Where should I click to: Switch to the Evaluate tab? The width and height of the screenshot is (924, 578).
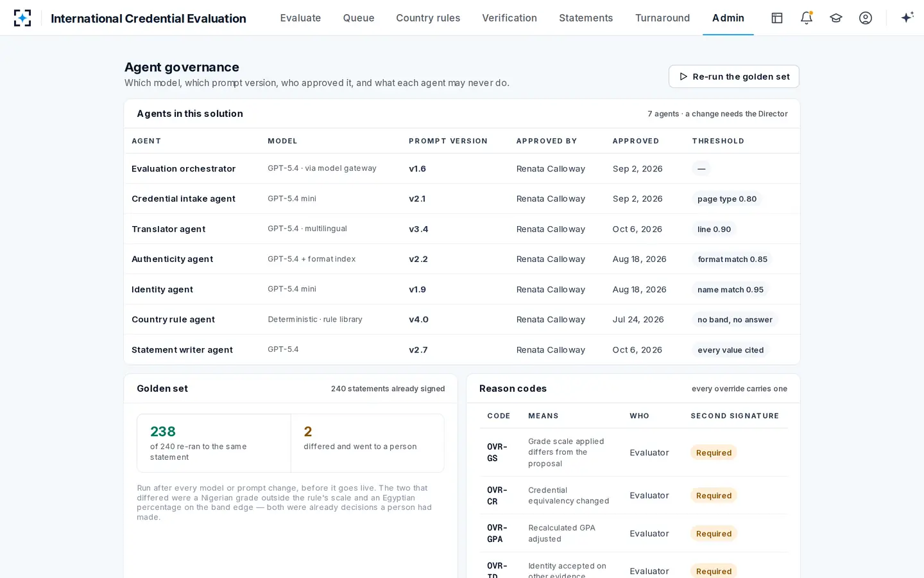coord(300,18)
